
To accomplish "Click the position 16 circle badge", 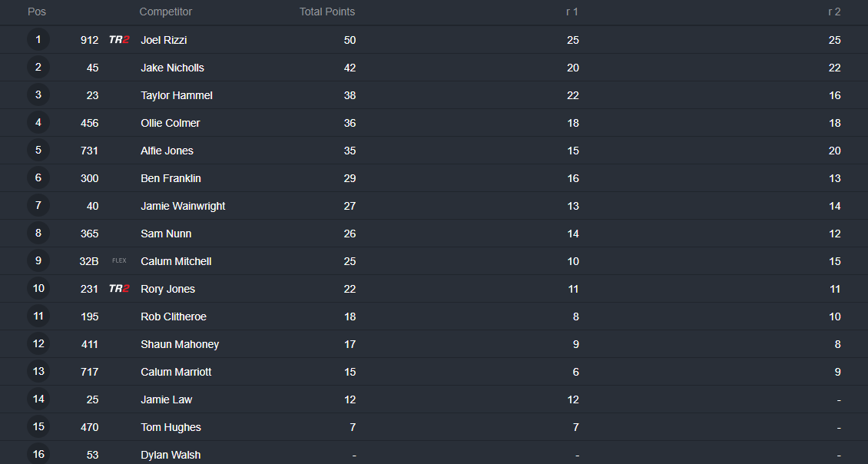I will [38, 454].
